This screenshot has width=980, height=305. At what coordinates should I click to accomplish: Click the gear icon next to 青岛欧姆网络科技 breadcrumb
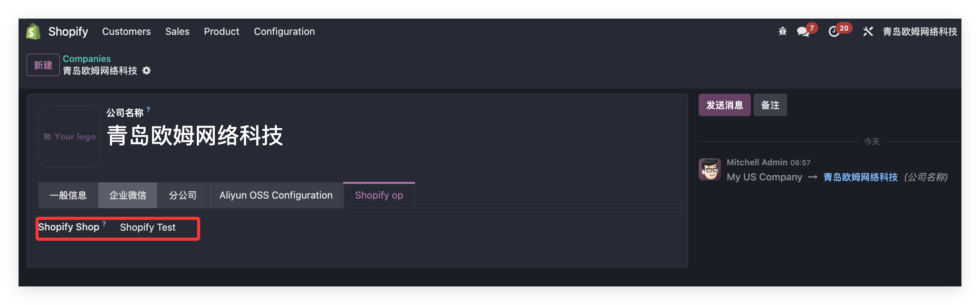(147, 71)
